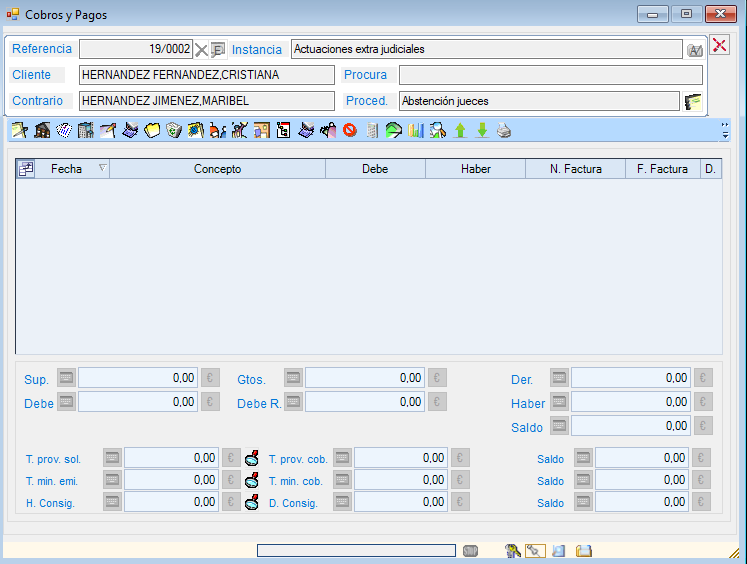
Task: Click the empty progress bar in status bar
Action: [x=356, y=550]
